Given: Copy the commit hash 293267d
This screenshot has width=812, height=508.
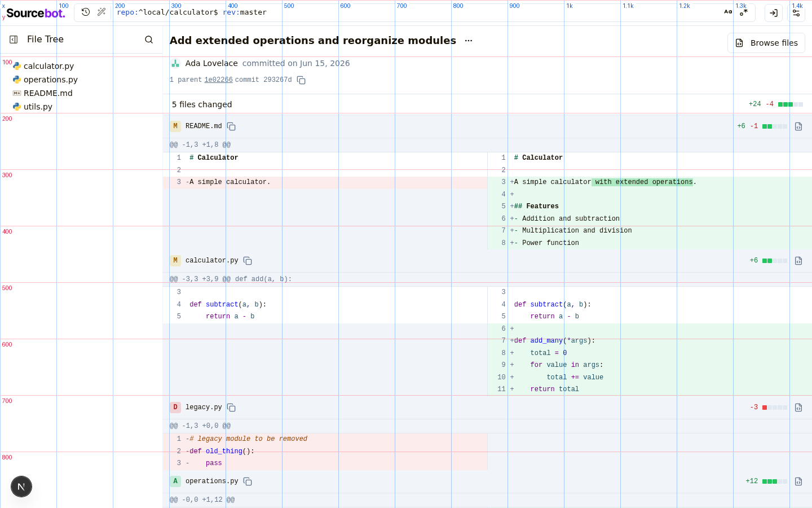Looking at the screenshot, I should (x=301, y=80).
